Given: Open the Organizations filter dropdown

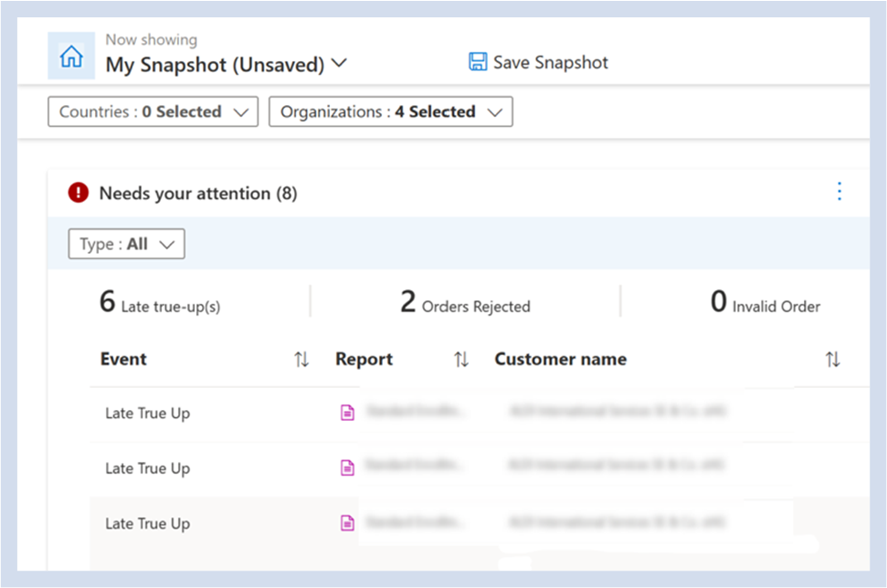Looking at the screenshot, I should 390,112.
